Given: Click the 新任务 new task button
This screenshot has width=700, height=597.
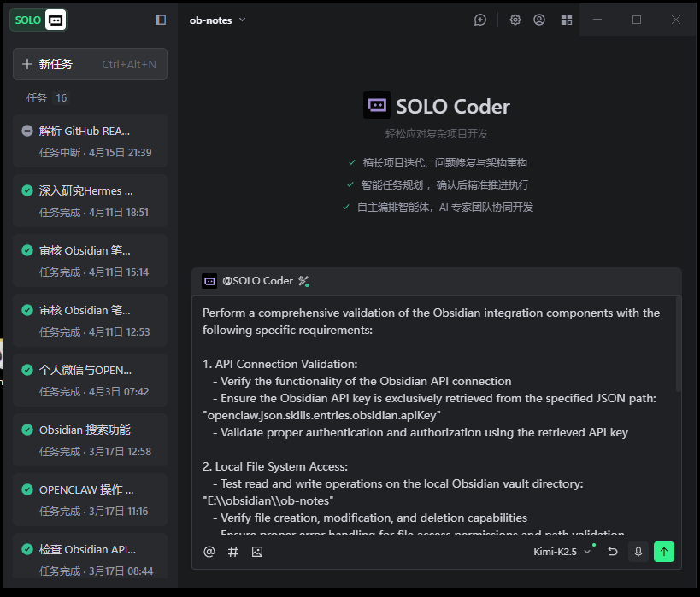Looking at the screenshot, I should tap(90, 64).
